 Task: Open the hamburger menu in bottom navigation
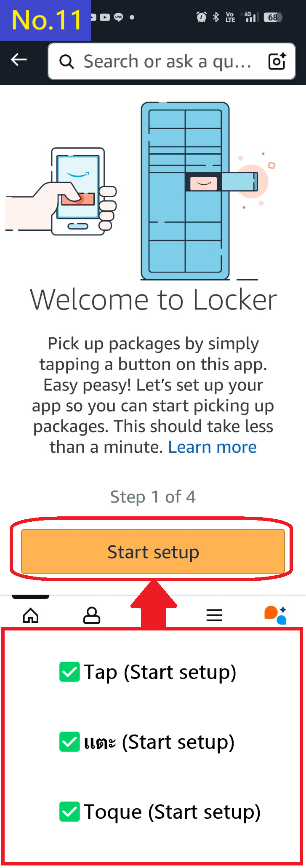coord(214,615)
